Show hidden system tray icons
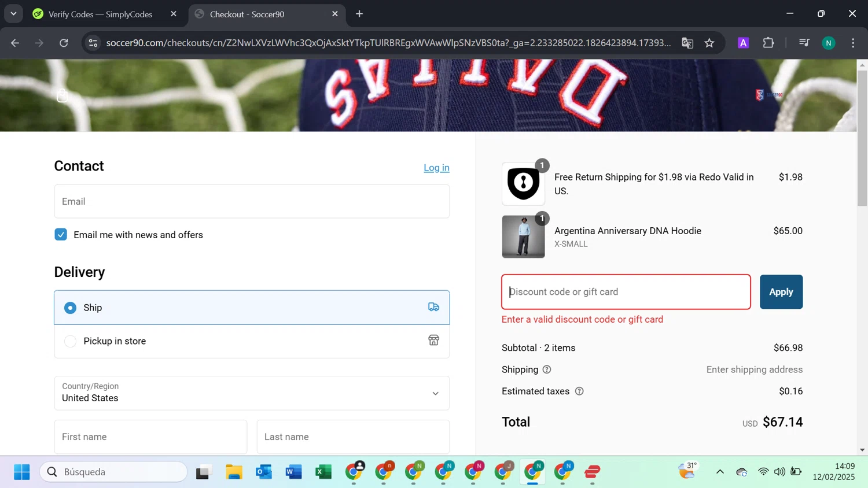This screenshot has height=488, width=868. (720, 472)
